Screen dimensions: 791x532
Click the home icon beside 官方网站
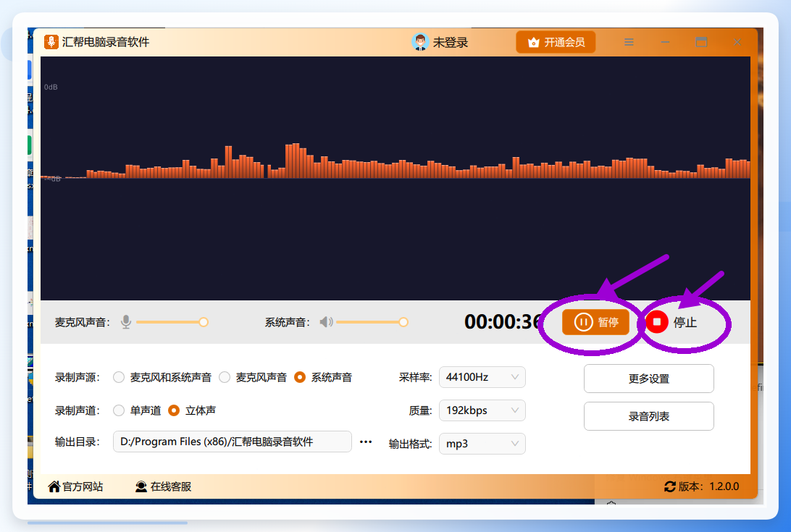(x=54, y=486)
